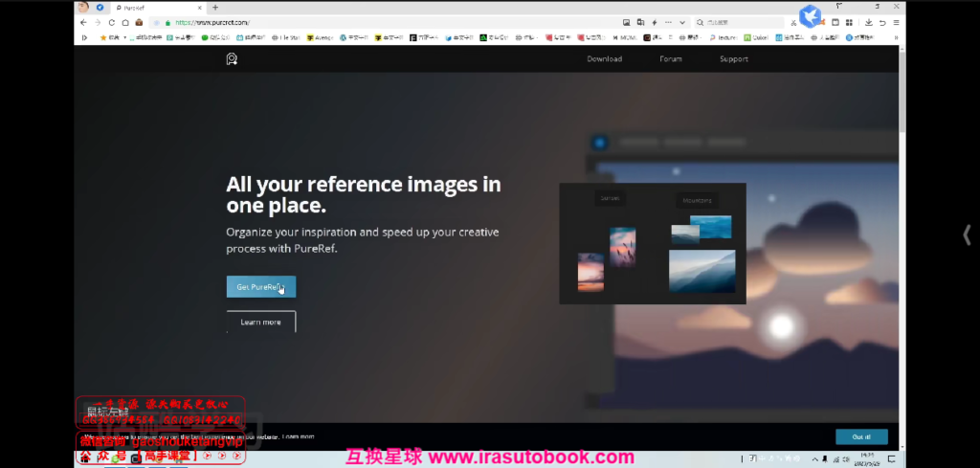Click the Mountains note in PureRef preview
980x468 pixels.
(x=697, y=201)
